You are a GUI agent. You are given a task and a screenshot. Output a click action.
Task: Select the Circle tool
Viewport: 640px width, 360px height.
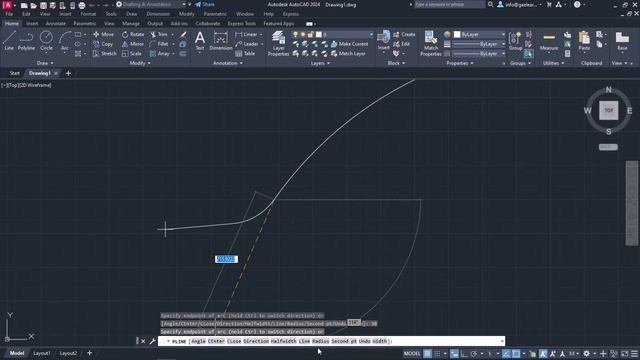(46, 41)
